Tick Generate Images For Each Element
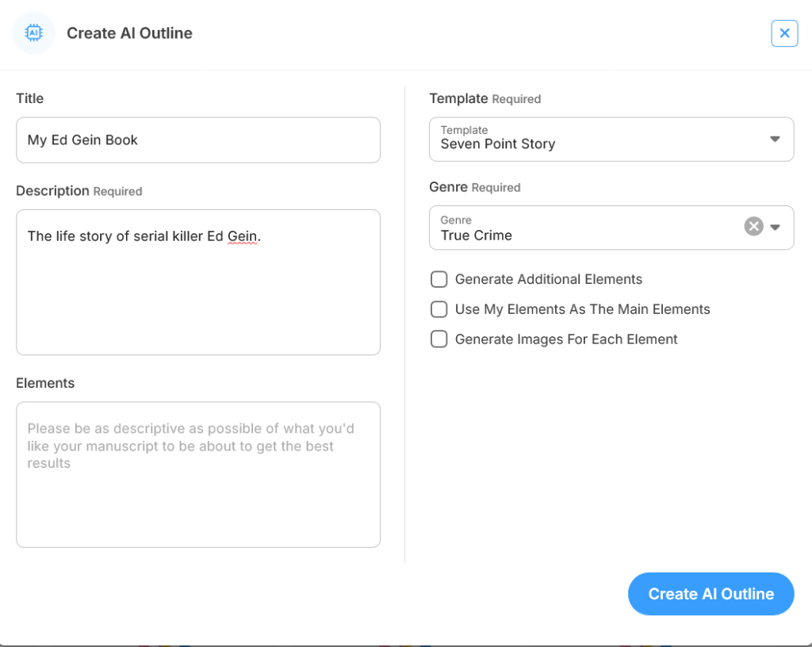The width and height of the screenshot is (812, 647). click(439, 339)
